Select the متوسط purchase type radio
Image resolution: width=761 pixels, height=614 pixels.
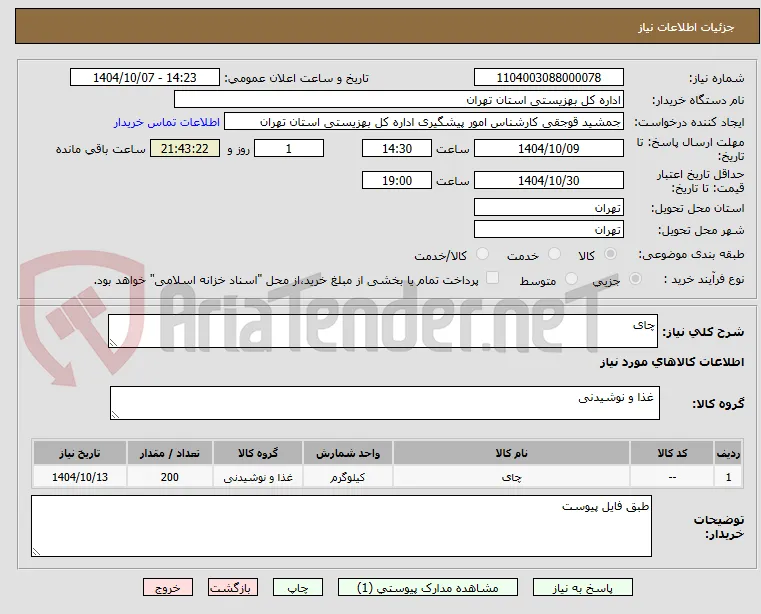[571, 279]
